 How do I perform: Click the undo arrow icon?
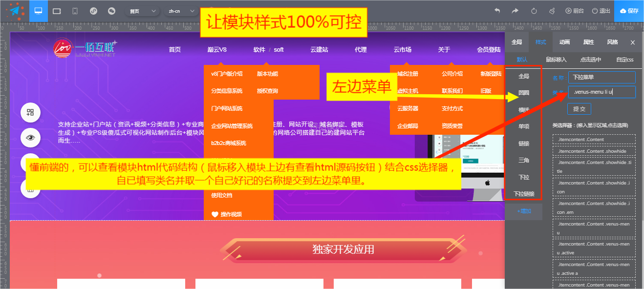[x=497, y=11]
